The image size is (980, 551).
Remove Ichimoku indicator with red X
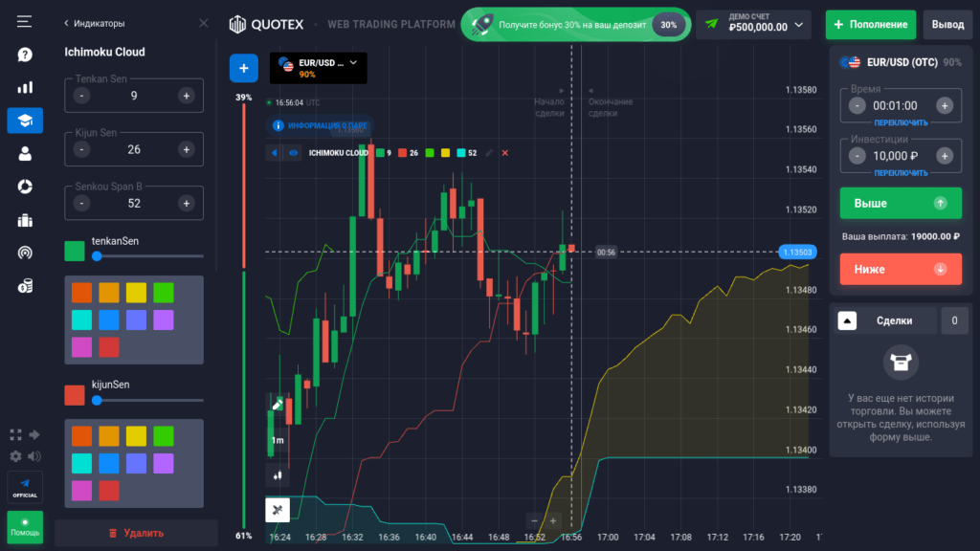pyautogui.click(x=505, y=152)
